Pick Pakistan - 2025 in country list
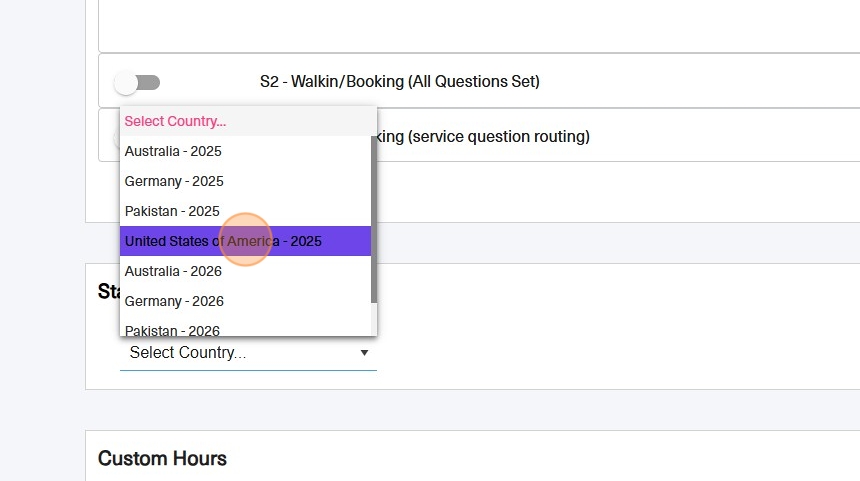The height and width of the screenshot is (481, 860). pyautogui.click(x=172, y=211)
